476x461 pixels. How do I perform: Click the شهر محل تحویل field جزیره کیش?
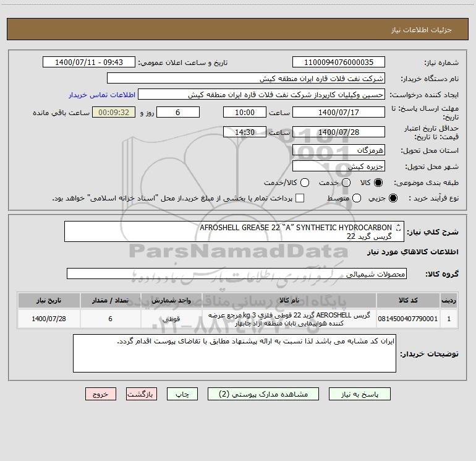point(339,166)
